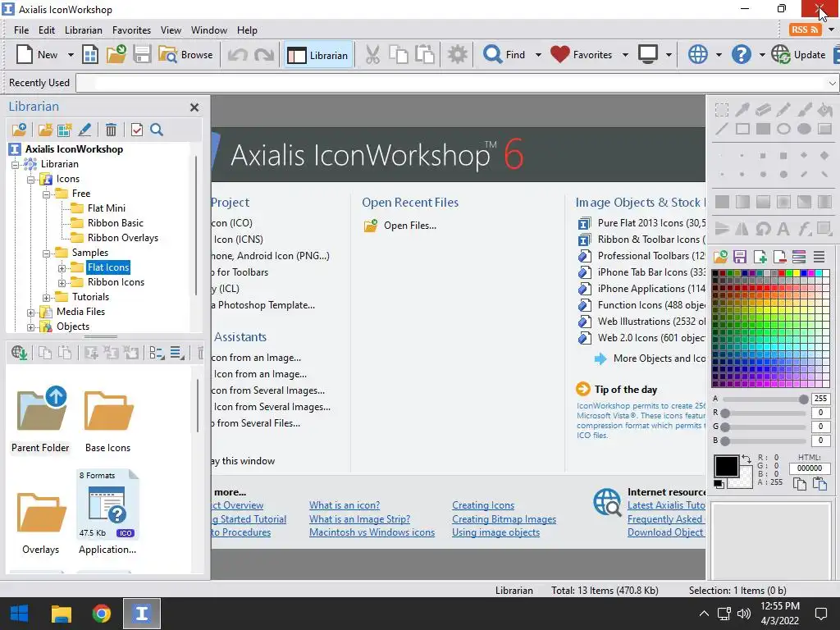The height and width of the screenshot is (630, 840).
Task: Open the Macintosh vs Windows icons link
Action: (372, 532)
